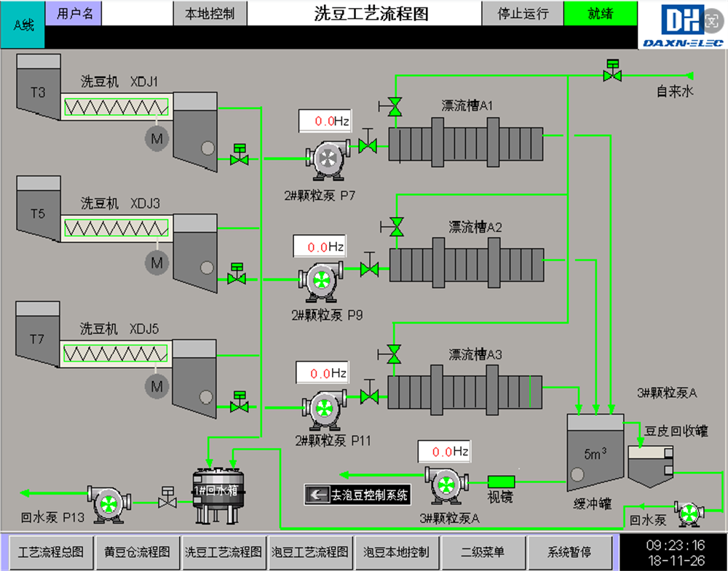Click the 去泡豆控制系统 link button
Screen dimensions: 728x571
click(x=357, y=495)
